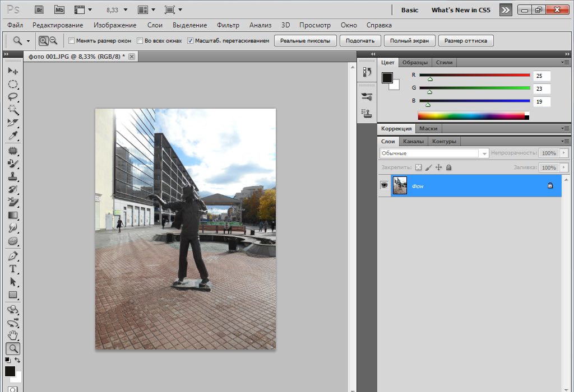Select the Pen tool
574x392 pixels.
coord(13,256)
